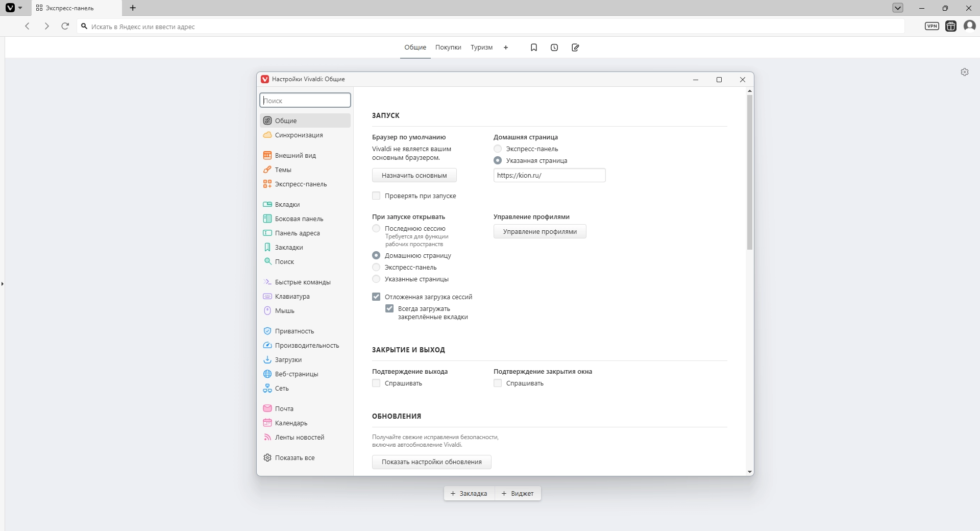This screenshot has width=980, height=531.
Task: Open the Темы settings section
Action: tap(305, 170)
